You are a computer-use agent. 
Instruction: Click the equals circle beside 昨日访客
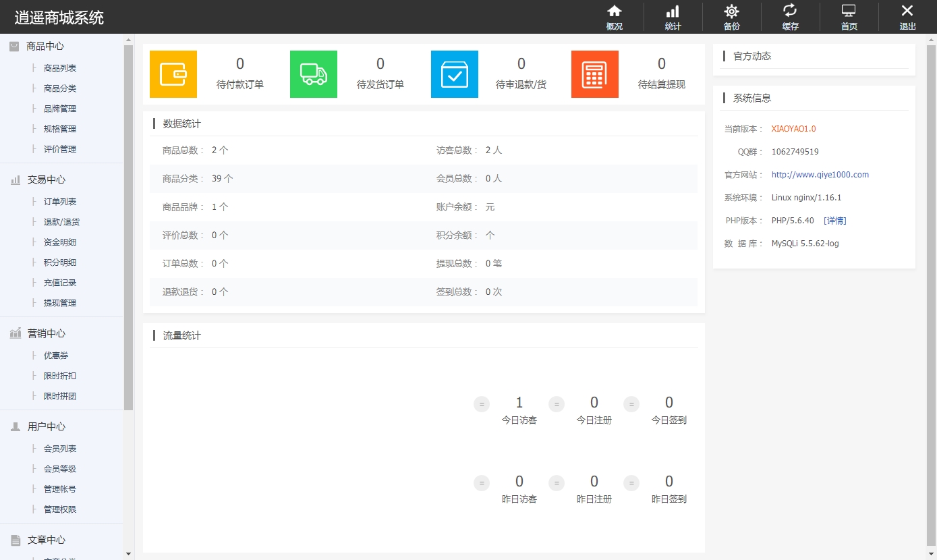(x=482, y=483)
